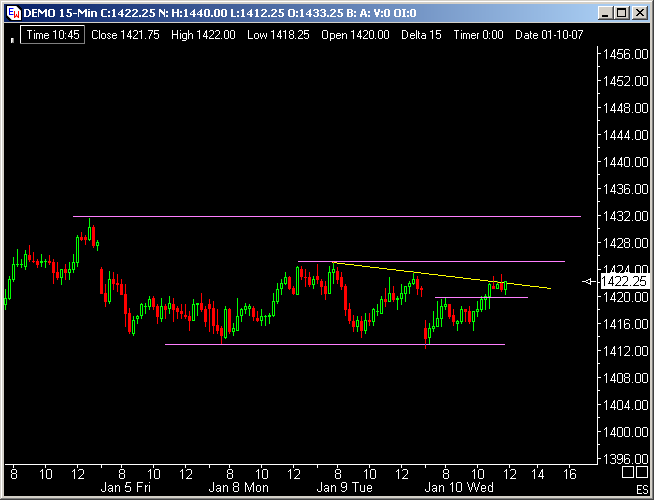Image resolution: width=654 pixels, height=500 pixels.
Task: Click the Date 01-10-07 readout
Action: click(549, 35)
